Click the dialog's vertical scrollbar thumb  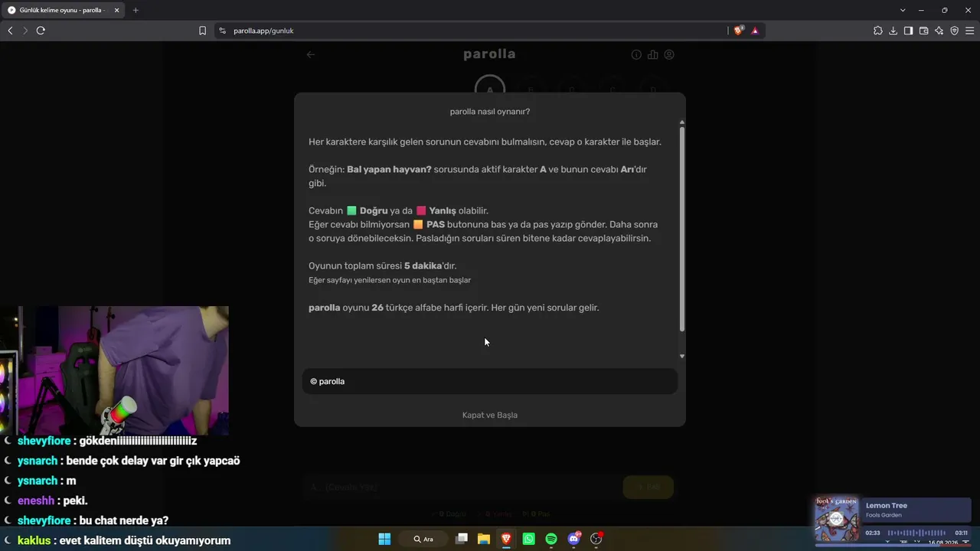682,228
